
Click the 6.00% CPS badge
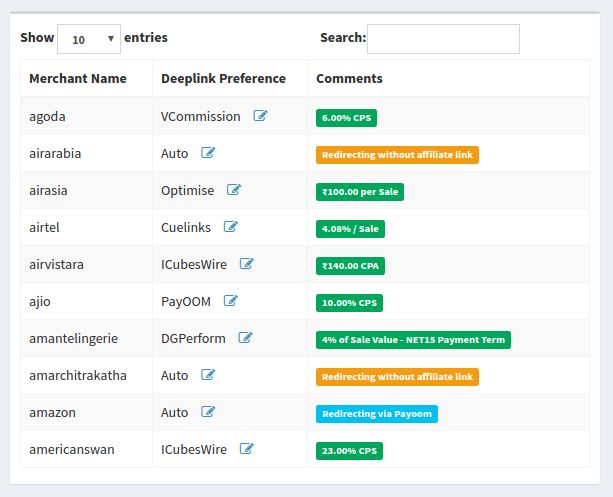pyautogui.click(x=346, y=118)
